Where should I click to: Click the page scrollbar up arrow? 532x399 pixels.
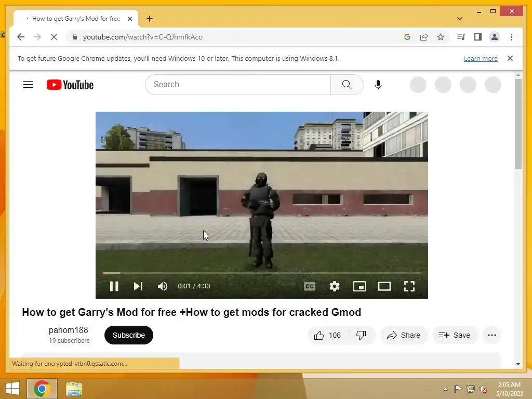point(518,75)
